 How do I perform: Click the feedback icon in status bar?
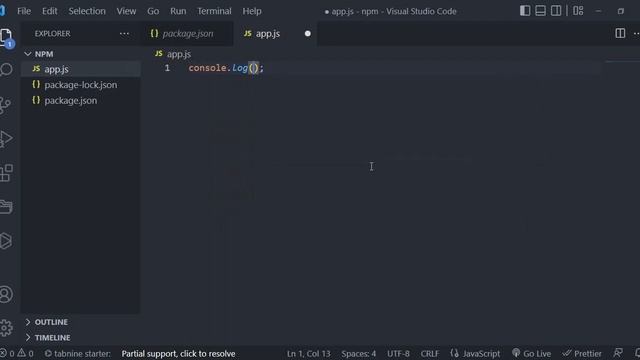(618, 353)
